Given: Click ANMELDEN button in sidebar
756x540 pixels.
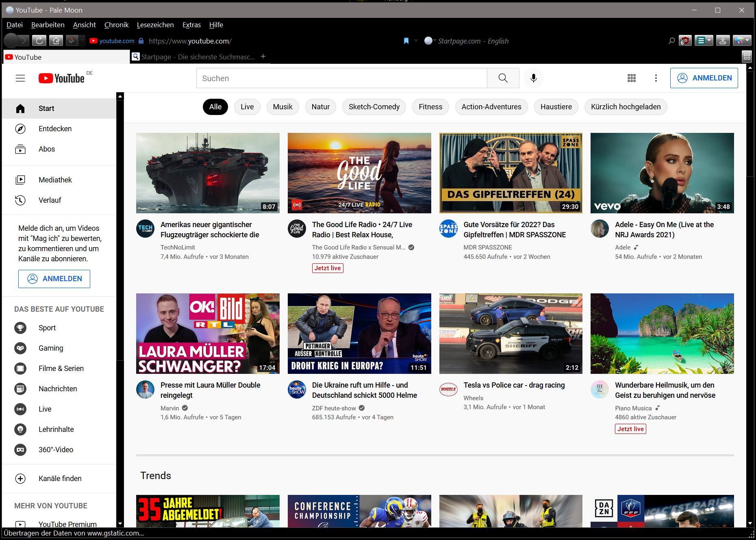Looking at the screenshot, I should click(x=54, y=279).
